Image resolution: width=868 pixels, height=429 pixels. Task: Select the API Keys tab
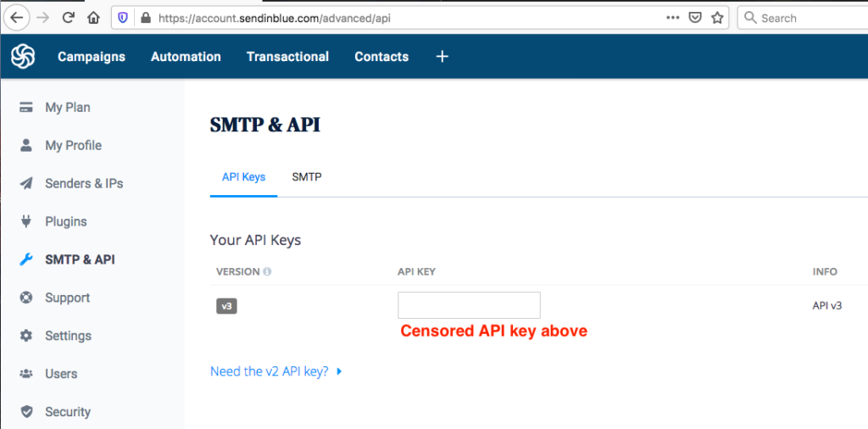coord(243,177)
